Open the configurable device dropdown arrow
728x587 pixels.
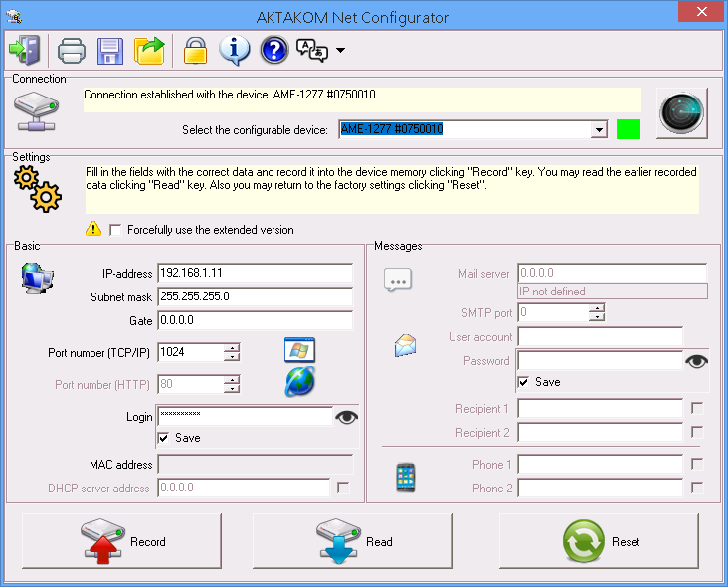[599, 129]
